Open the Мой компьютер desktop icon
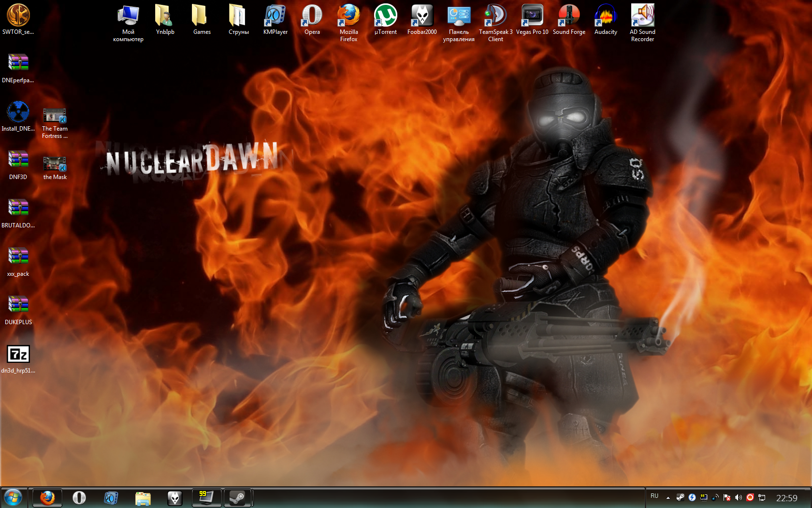 coord(129,23)
